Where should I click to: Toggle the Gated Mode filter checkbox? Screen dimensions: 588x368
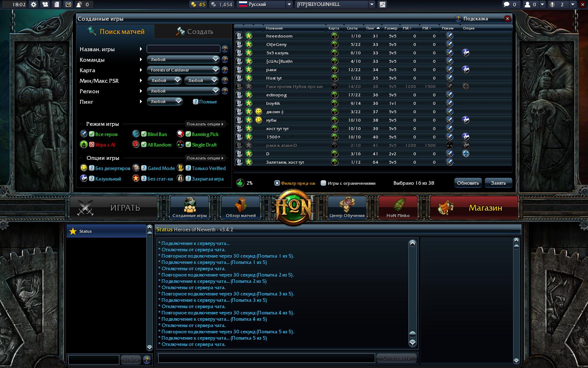[144, 168]
